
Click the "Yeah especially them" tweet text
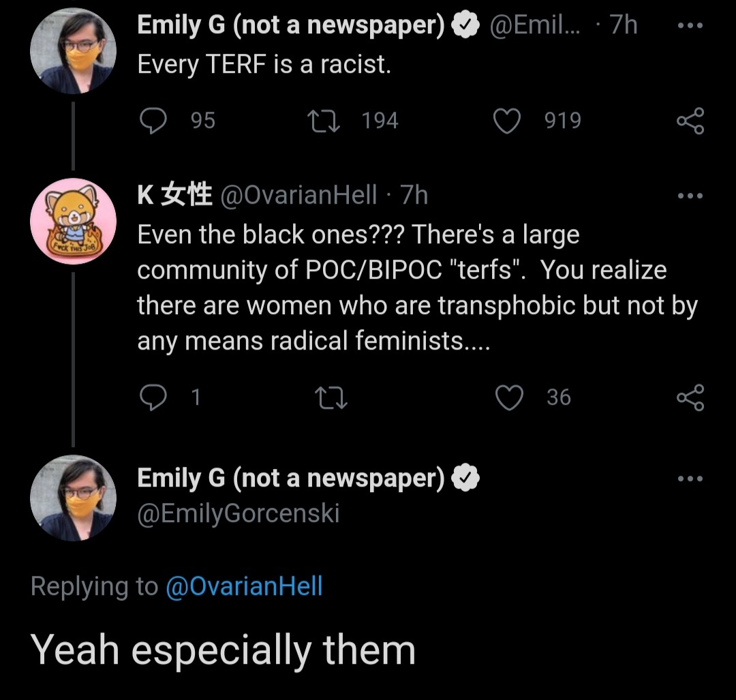pyautogui.click(x=223, y=650)
